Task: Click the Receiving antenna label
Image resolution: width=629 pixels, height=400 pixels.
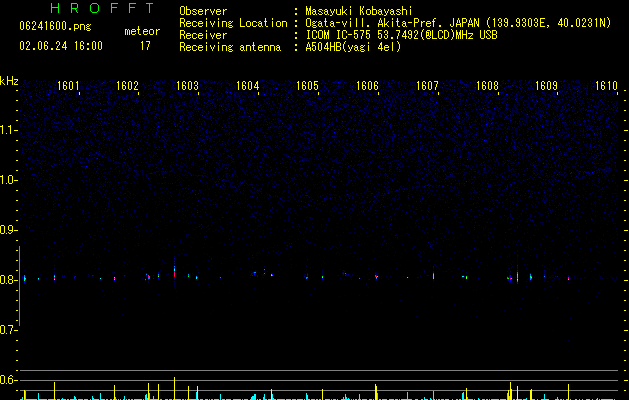Action: [x=230, y=47]
